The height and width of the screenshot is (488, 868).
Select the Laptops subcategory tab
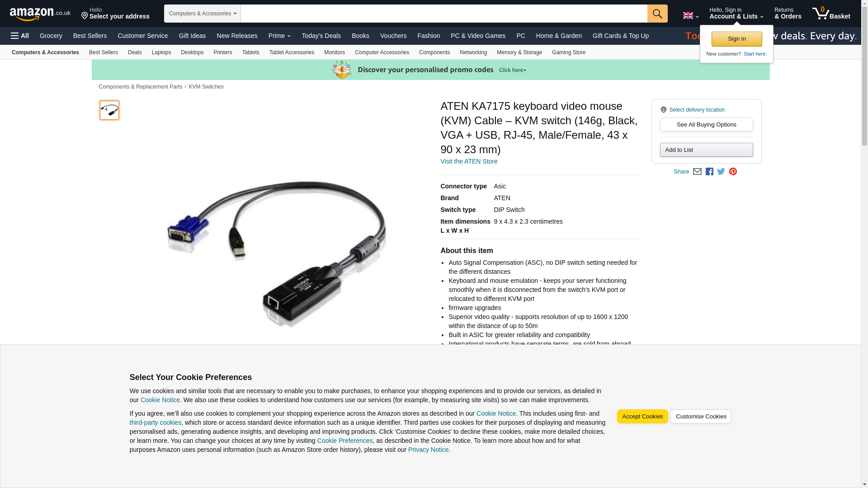tap(161, 52)
